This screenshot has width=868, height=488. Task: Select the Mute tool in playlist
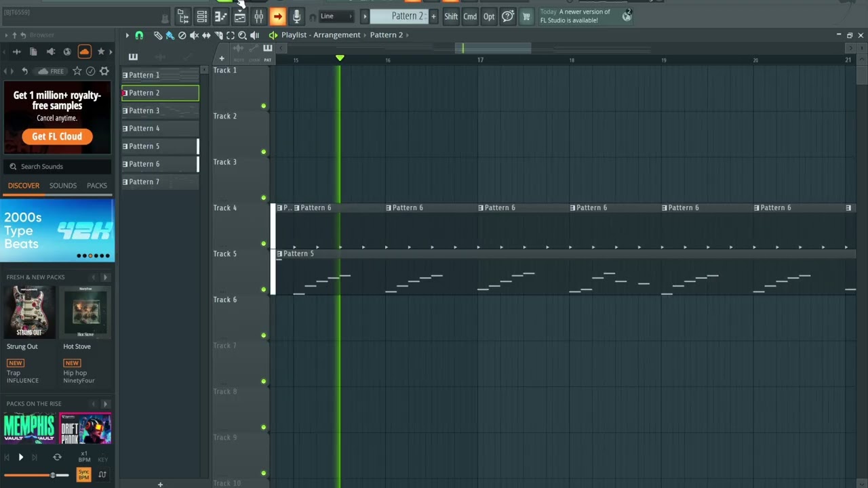(194, 35)
